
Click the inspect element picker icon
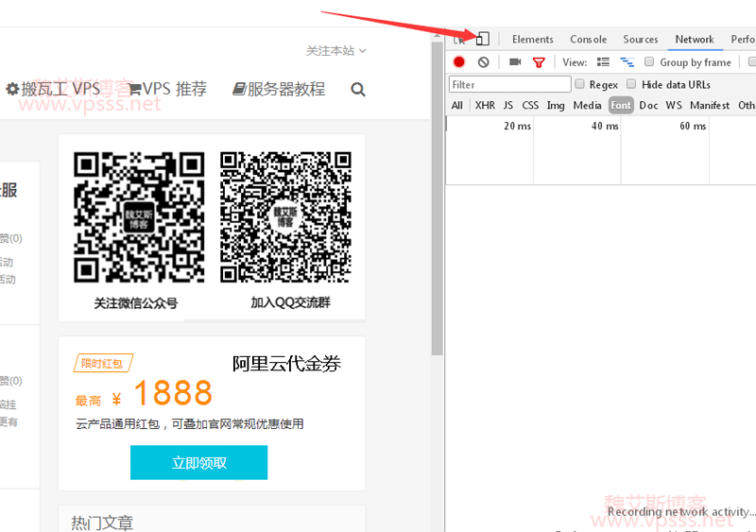pyautogui.click(x=460, y=40)
